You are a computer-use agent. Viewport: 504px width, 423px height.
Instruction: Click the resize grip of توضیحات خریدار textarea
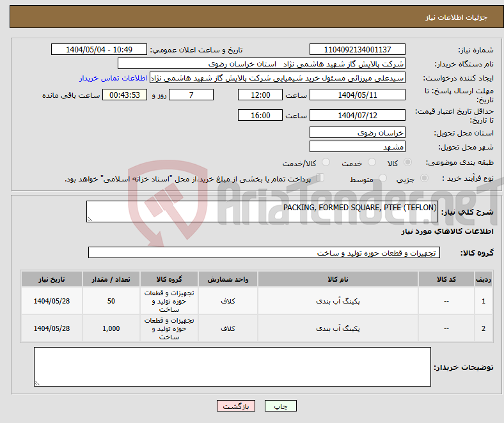point(37,383)
